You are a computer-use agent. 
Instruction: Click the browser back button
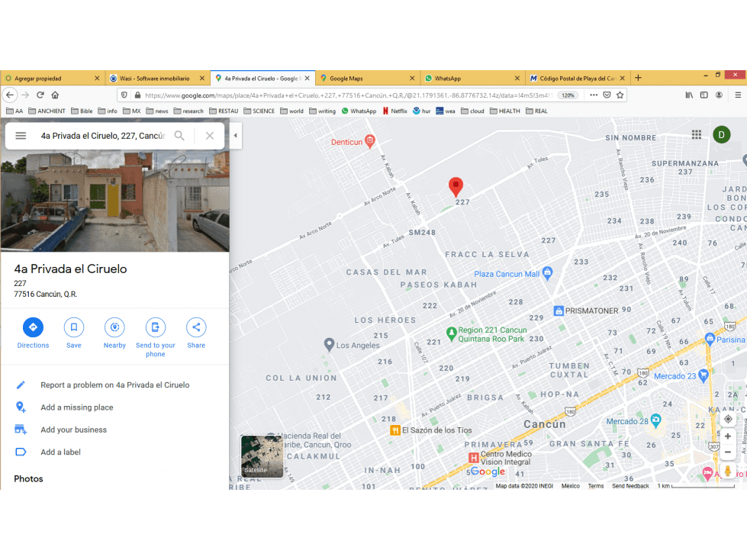(10, 95)
